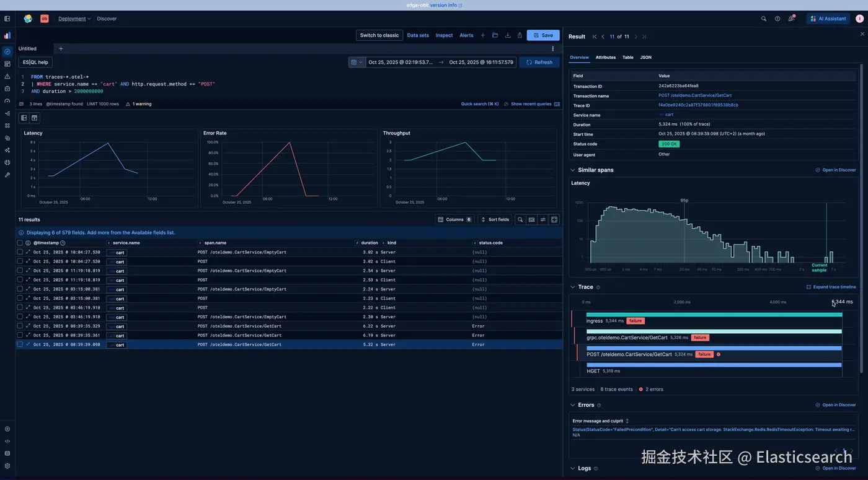Add a new tab with plus icon

[61, 48]
